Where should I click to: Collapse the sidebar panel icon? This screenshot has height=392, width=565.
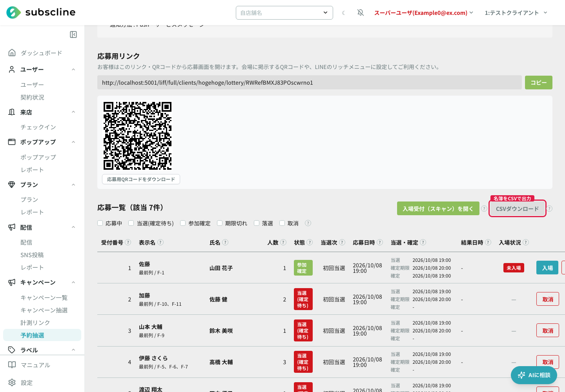[73, 34]
